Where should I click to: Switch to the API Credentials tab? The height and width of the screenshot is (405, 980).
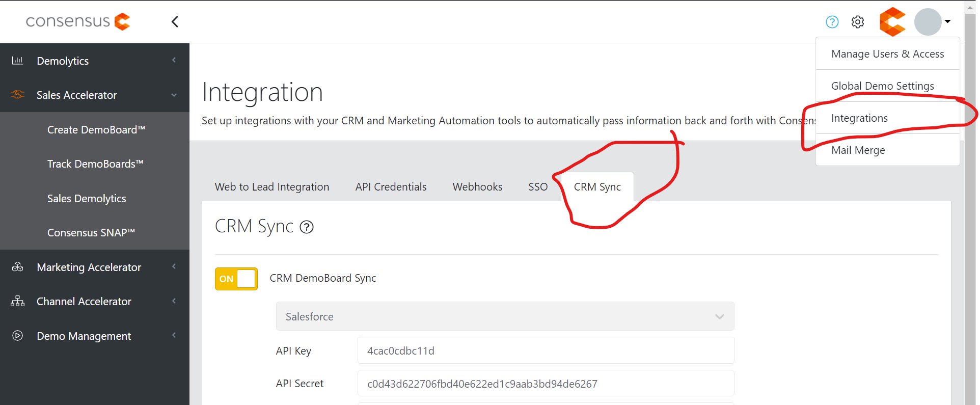tap(391, 187)
